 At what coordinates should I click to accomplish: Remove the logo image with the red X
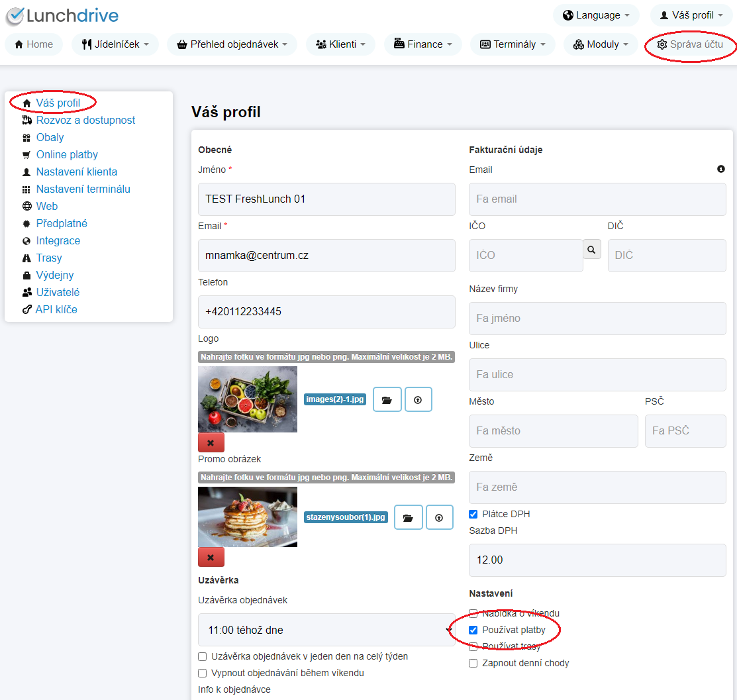click(211, 443)
